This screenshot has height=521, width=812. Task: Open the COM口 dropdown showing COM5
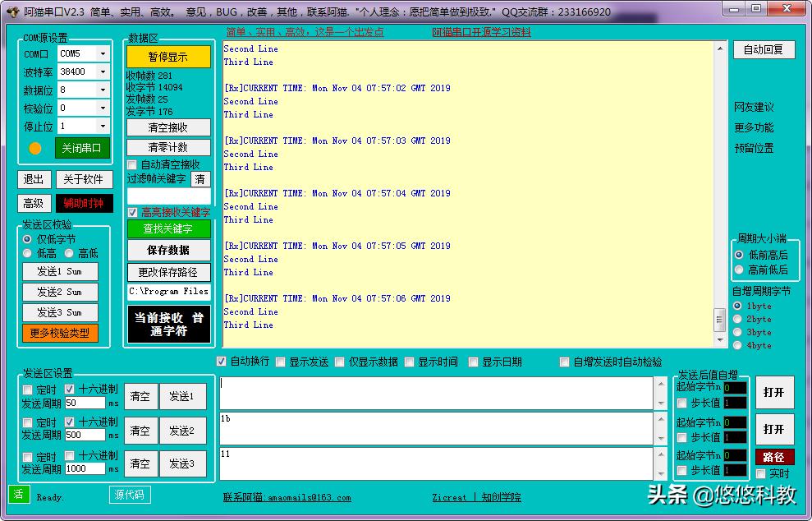tap(103, 53)
